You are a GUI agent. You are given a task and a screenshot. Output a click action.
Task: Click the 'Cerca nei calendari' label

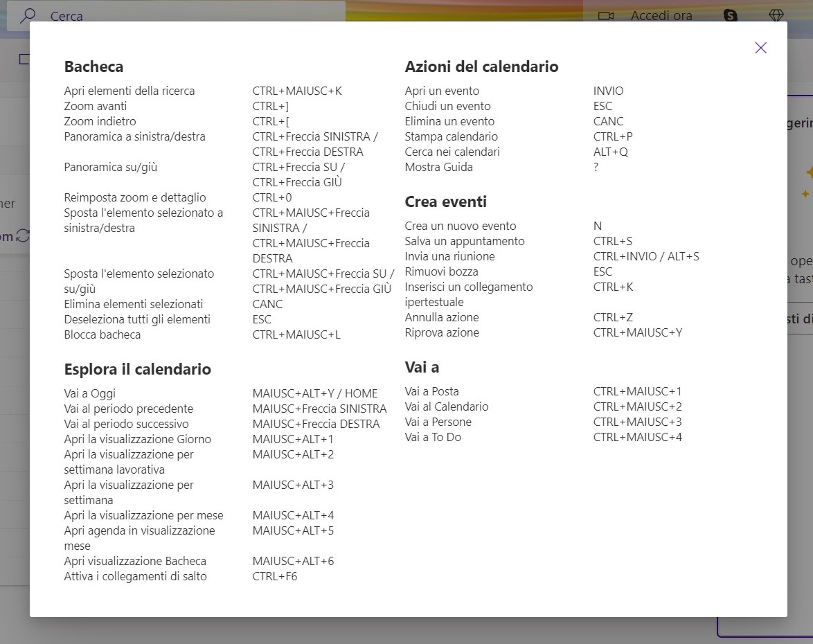pos(452,152)
